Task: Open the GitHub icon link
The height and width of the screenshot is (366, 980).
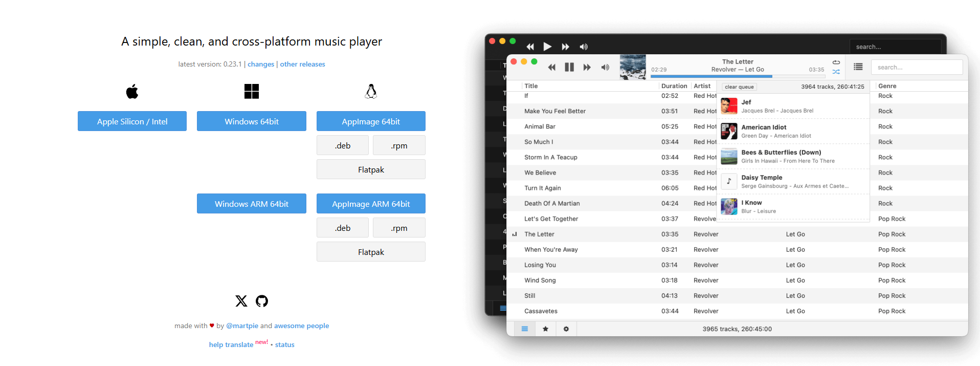Action: 262,301
